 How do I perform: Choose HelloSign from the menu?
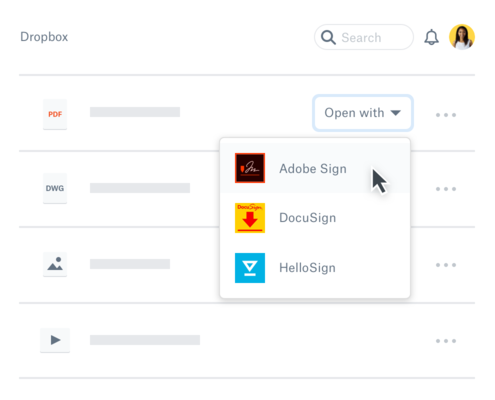[x=315, y=268]
